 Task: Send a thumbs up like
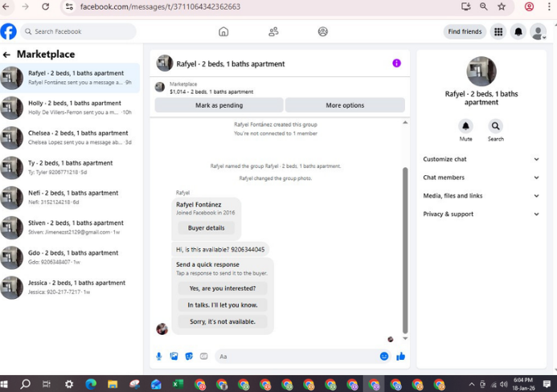pyautogui.click(x=401, y=356)
